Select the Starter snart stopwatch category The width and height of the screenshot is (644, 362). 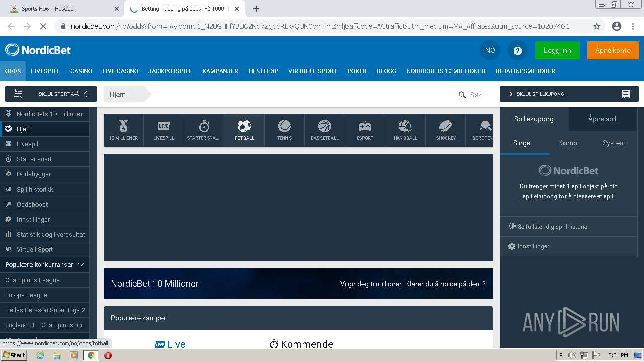tap(204, 130)
